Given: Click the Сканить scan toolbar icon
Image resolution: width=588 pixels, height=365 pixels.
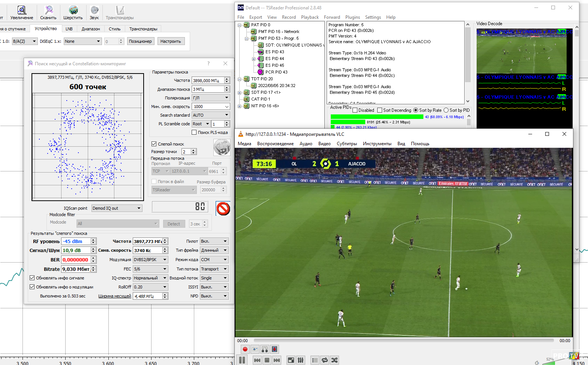Looking at the screenshot, I should click(x=48, y=11).
